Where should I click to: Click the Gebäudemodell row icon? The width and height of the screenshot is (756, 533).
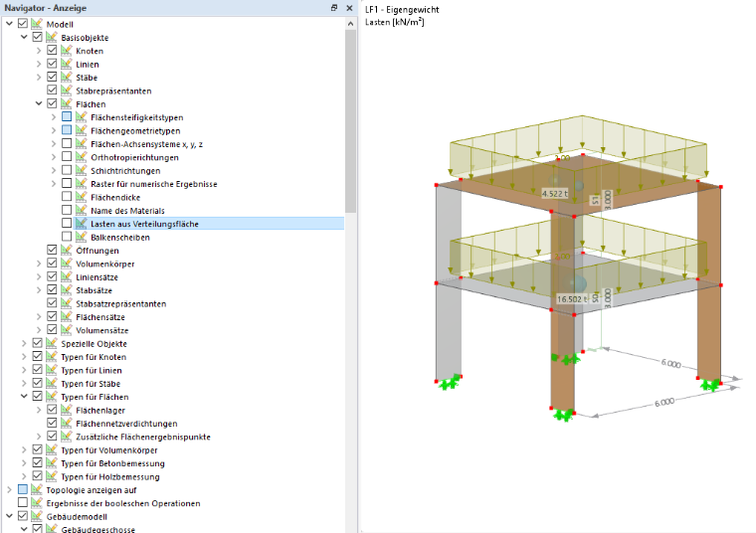pyautogui.click(x=37, y=516)
